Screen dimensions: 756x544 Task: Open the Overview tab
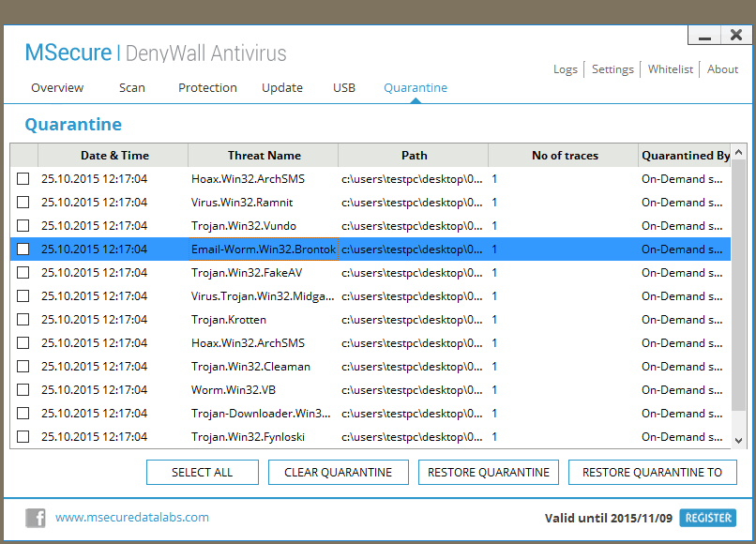click(x=57, y=88)
